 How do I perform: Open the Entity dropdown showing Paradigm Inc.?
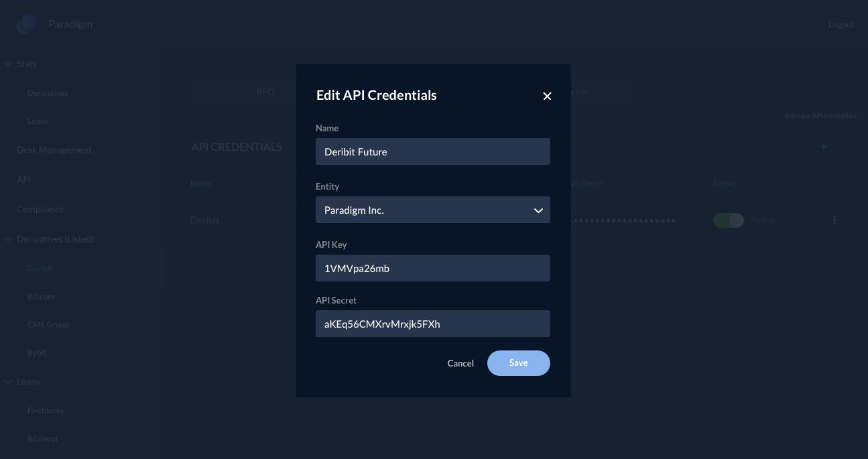(433, 210)
